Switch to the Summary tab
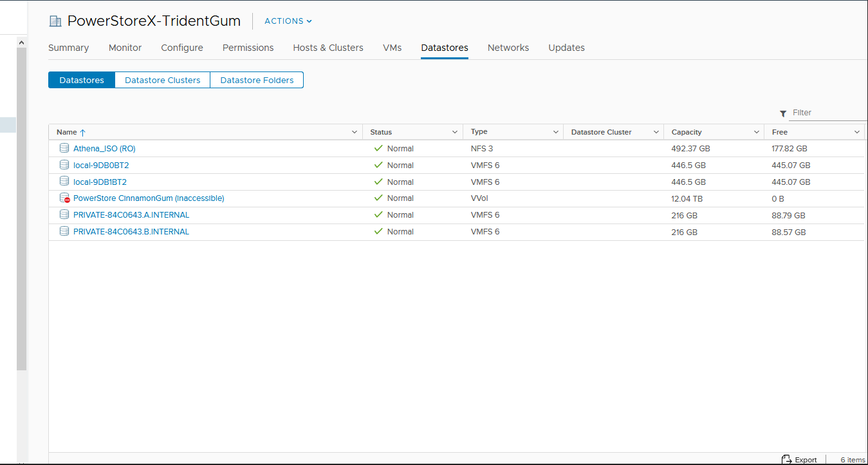Image resolution: width=868 pixels, height=465 pixels. coord(68,48)
